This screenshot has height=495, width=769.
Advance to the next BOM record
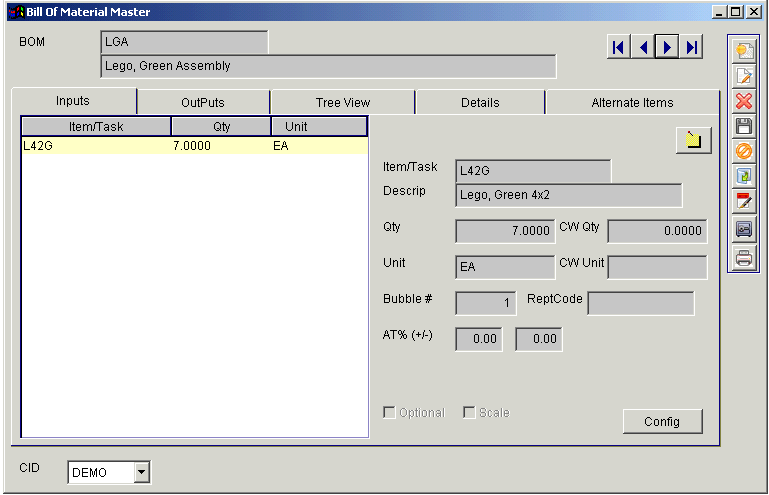(x=667, y=47)
